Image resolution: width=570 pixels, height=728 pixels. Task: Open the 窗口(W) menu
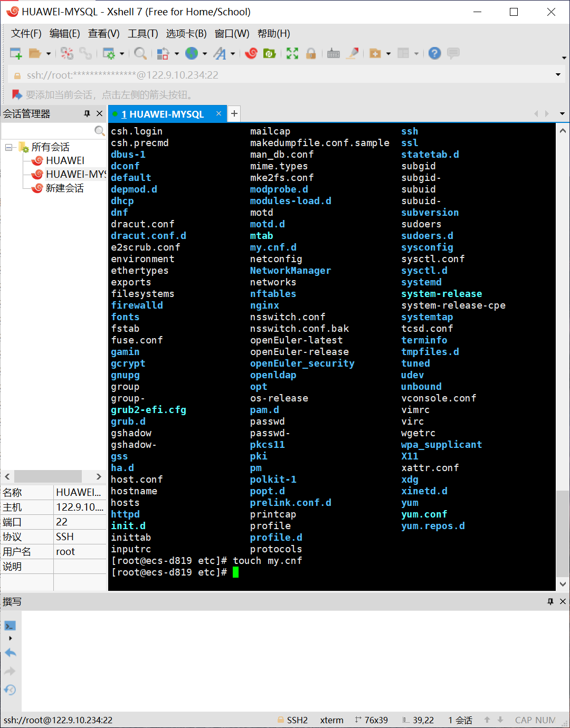(232, 34)
